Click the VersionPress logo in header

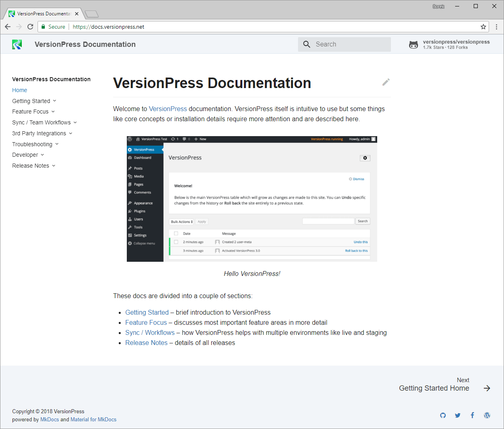(x=17, y=44)
